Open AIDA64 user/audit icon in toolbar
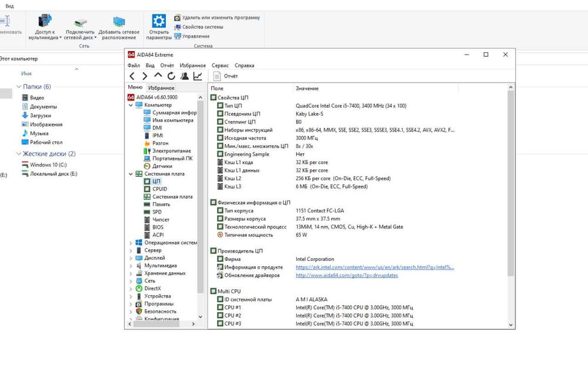The height and width of the screenshot is (385, 588). tap(184, 76)
